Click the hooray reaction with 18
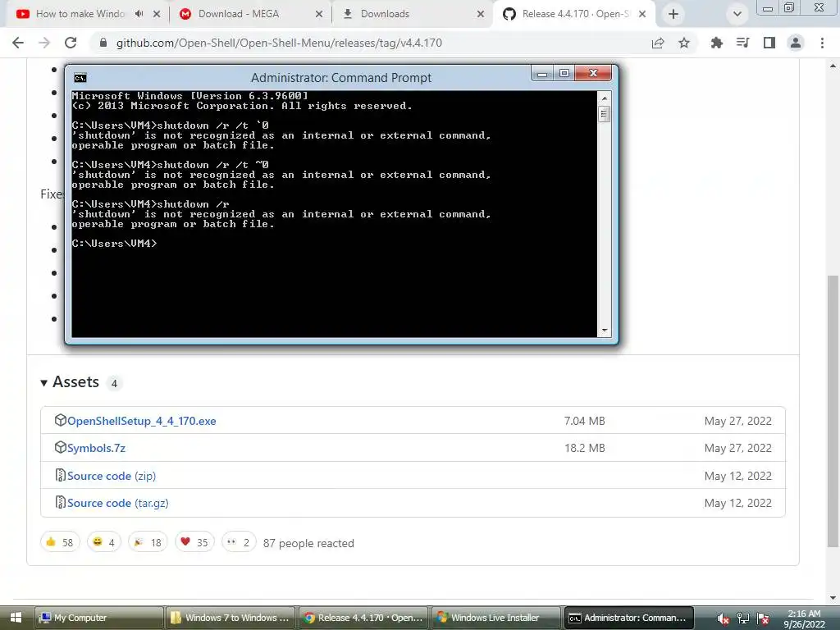The height and width of the screenshot is (630, 840). click(x=148, y=542)
